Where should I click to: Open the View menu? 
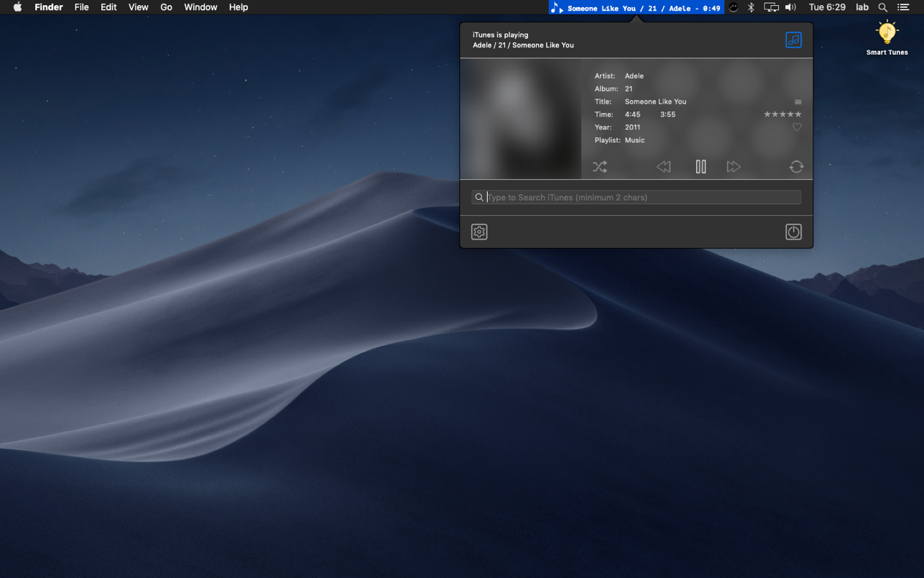pyautogui.click(x=138, y=7)
